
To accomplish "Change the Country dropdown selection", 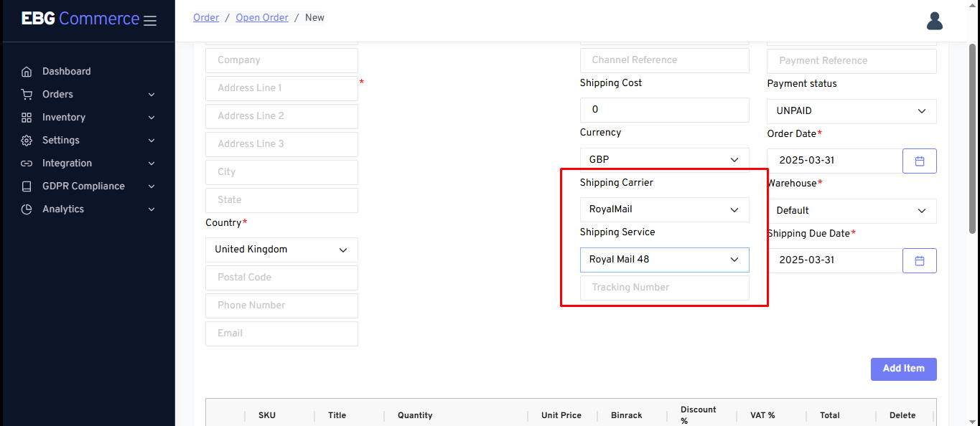I will tap(281, 250).
